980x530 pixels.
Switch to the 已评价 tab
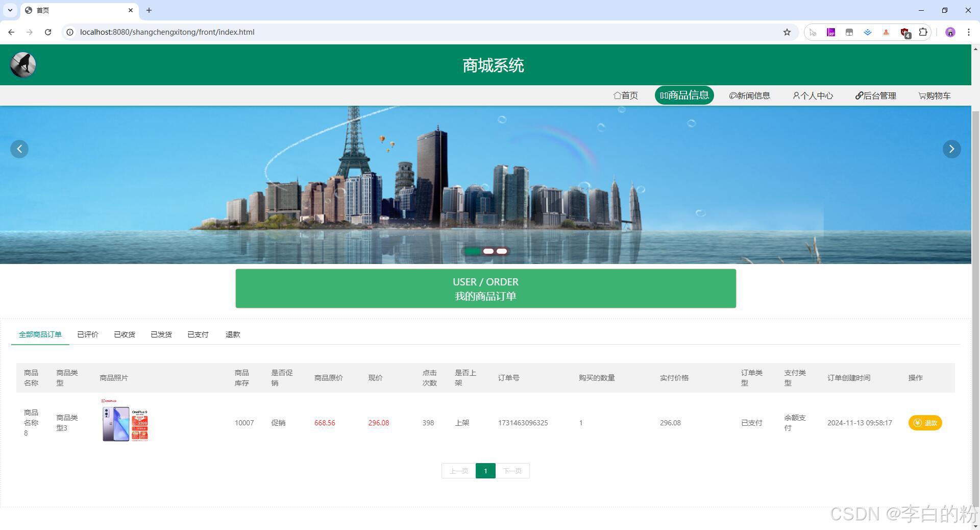pos(88,334)
